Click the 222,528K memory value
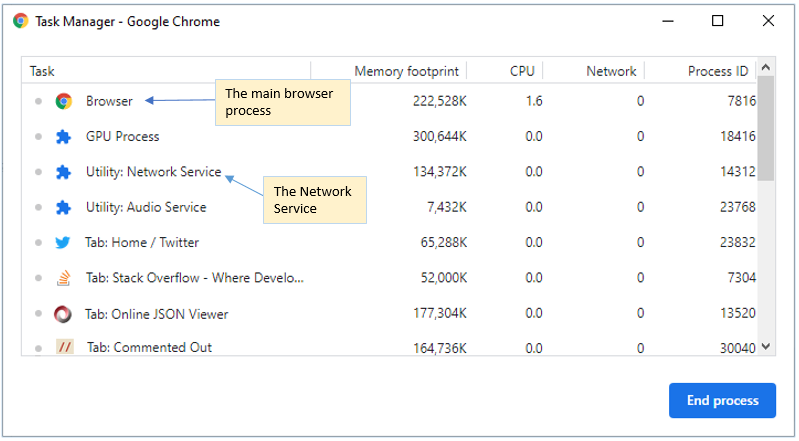The width and height of the screenshot is (799, 441). (439, 101)
